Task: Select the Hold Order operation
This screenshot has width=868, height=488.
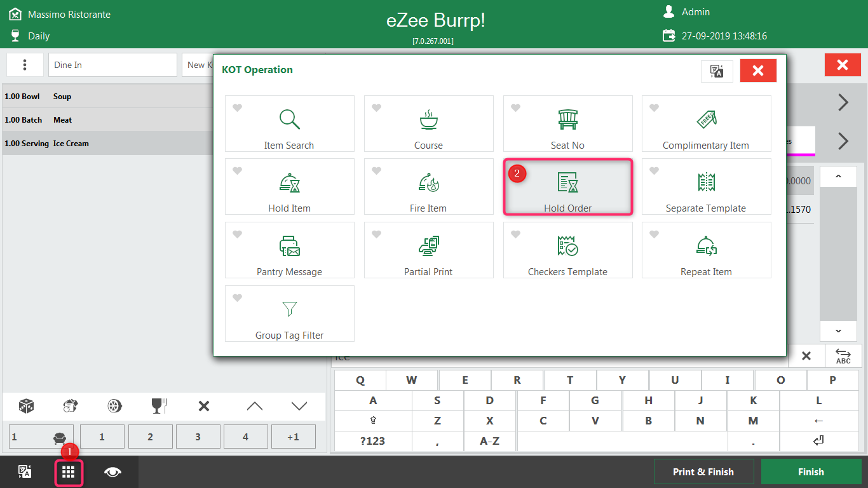Action: click(x=567, y=187)
